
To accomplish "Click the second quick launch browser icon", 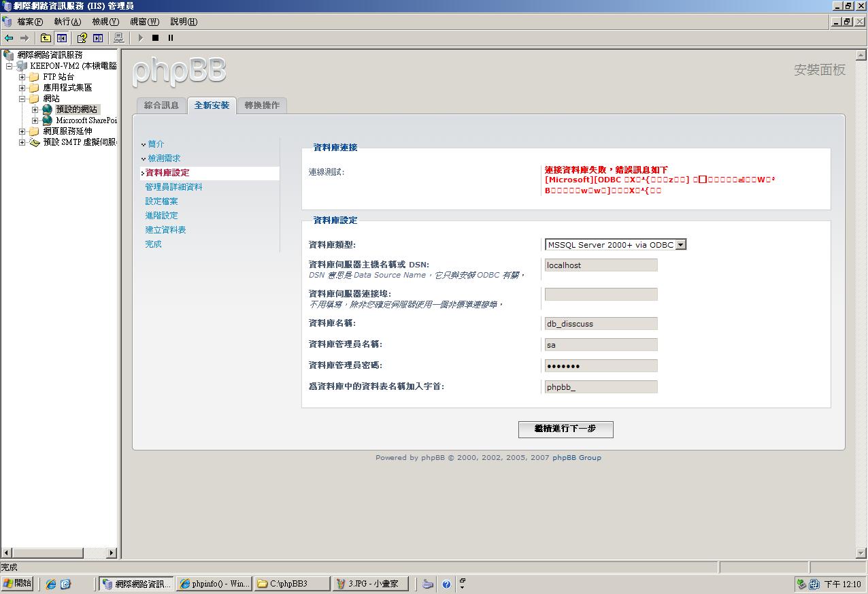I will coord(66,584).
